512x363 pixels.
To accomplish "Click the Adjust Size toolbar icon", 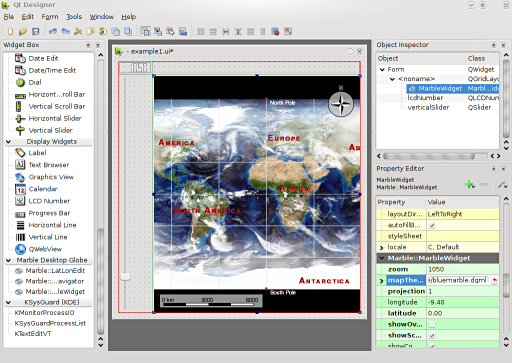I will 288,32.
